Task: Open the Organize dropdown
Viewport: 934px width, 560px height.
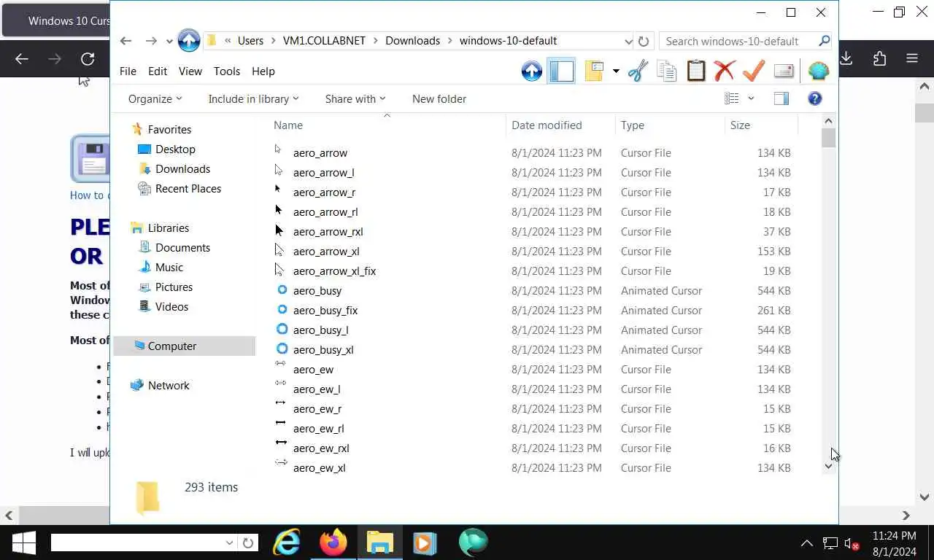Action: 155,98
